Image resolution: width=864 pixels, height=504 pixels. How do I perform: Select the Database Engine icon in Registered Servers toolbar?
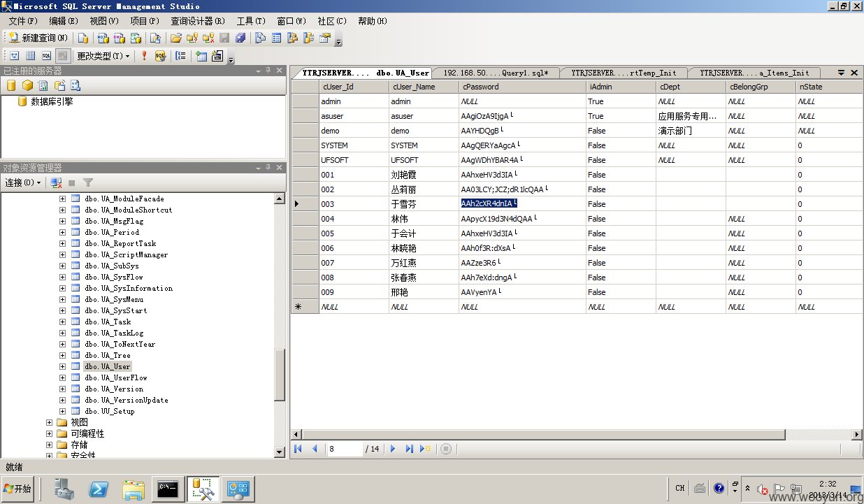pos(11,85)
